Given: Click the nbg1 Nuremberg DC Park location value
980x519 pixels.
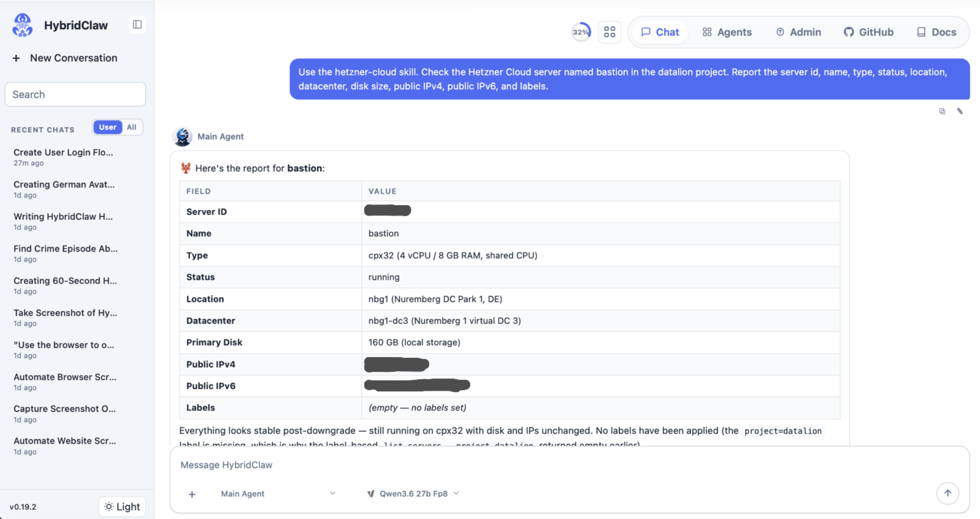Looking at the screenshot, I should pos(435,299).
